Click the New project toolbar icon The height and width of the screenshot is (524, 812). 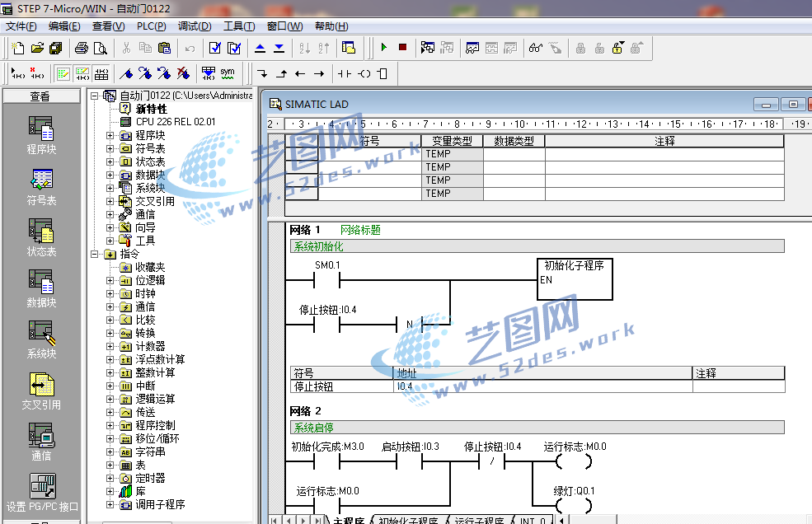pos(18,48)
